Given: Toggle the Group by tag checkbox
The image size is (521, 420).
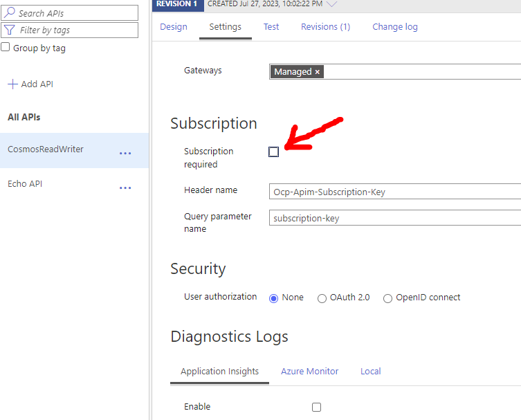Looking at the screenshot, I should click(x=6, y=47).
